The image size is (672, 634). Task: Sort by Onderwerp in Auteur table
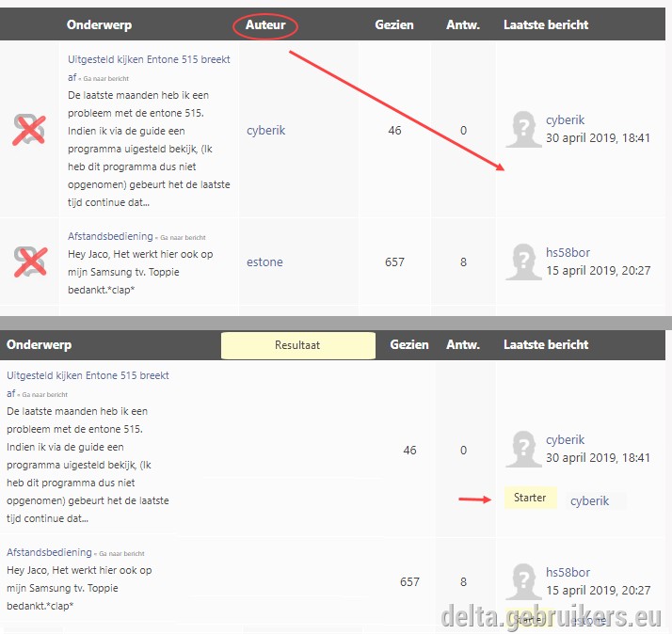(99, 24)
